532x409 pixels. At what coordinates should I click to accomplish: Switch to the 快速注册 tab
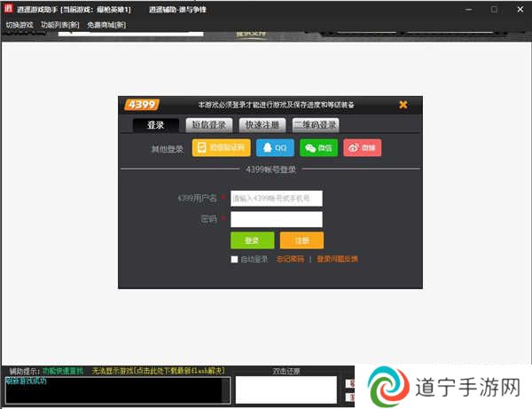pos(262,125)
